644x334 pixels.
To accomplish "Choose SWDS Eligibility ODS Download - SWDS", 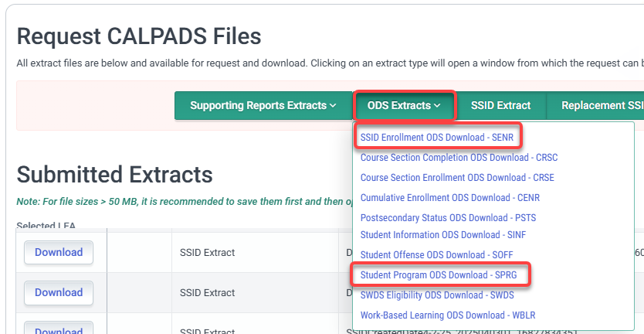I will [x=437, y=295].
